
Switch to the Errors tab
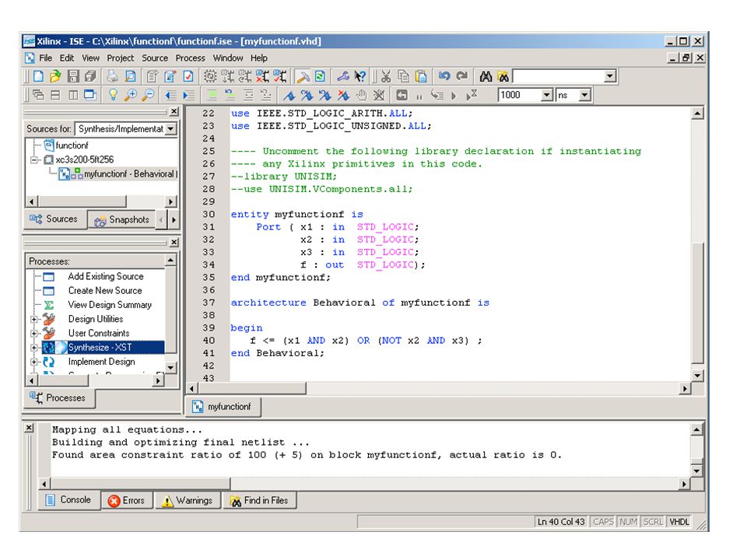[127, 500]
